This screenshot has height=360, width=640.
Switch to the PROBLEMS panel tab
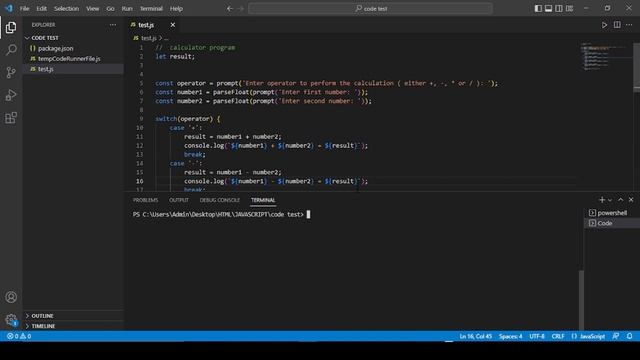click(x=145, y=200)
